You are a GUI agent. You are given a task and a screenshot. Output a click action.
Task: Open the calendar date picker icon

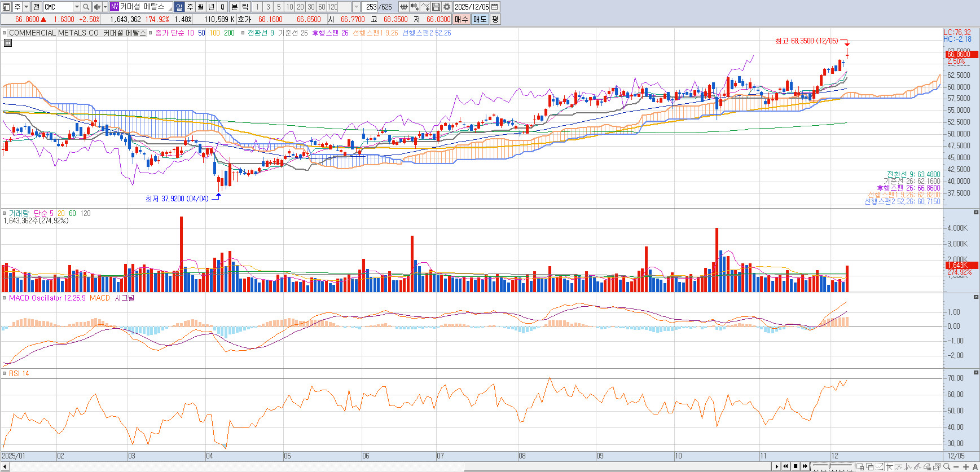pyautogui.click(x=495, y=7)
